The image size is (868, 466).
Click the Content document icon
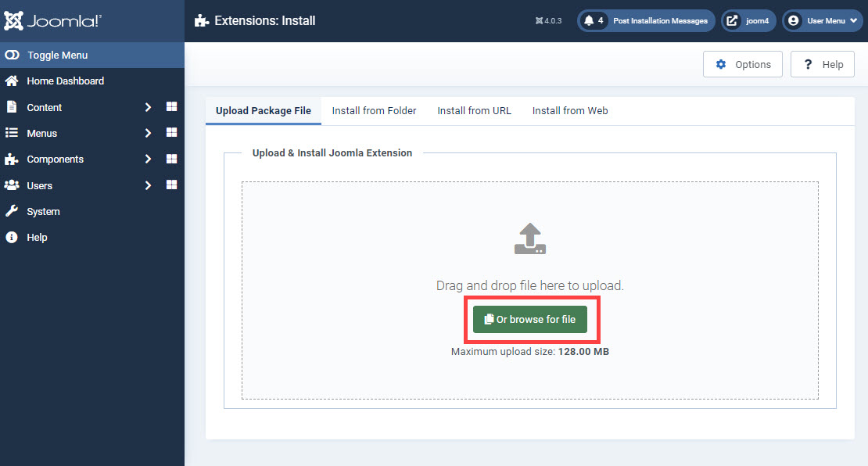coord(12,107)
